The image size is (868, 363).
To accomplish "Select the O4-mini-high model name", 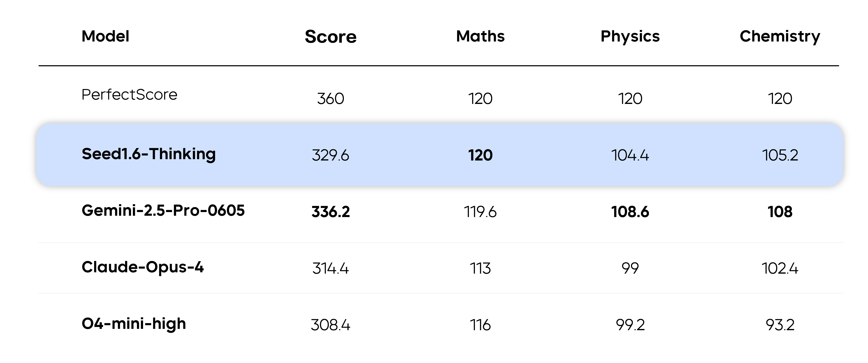I will (x=134, y=324).
